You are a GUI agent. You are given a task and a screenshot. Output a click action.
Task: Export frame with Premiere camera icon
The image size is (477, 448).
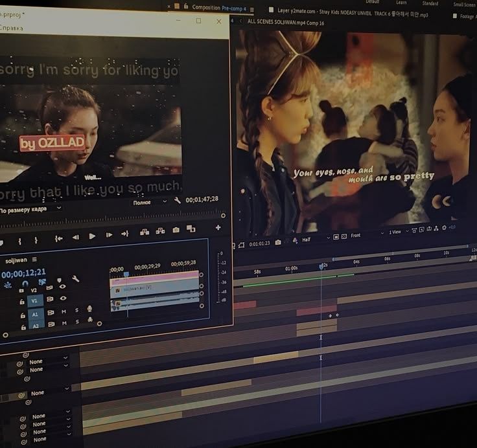coord(176,230)
